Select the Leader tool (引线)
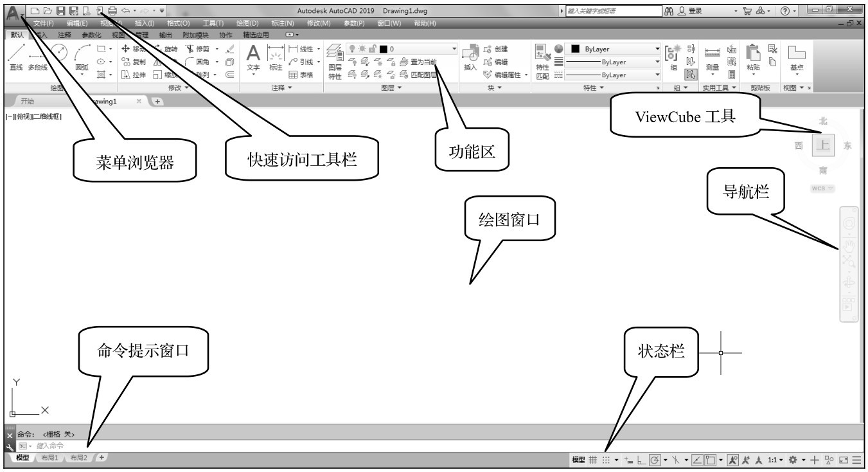Image resolution: width=868 pixels, height=472 pixels. click(301, 62)
